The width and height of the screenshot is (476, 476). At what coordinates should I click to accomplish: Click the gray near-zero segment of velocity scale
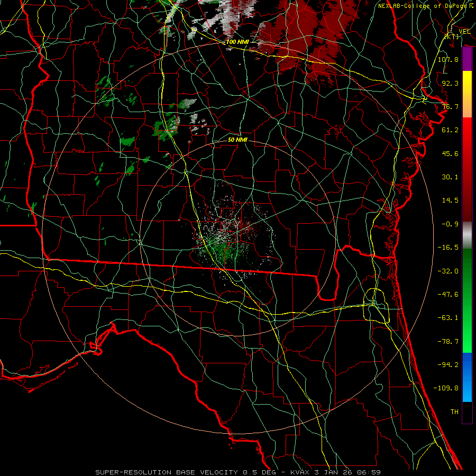tap(467, 235)
